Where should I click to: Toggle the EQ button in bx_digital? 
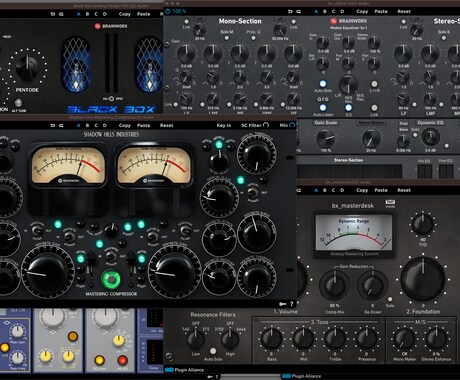[348, 108]
